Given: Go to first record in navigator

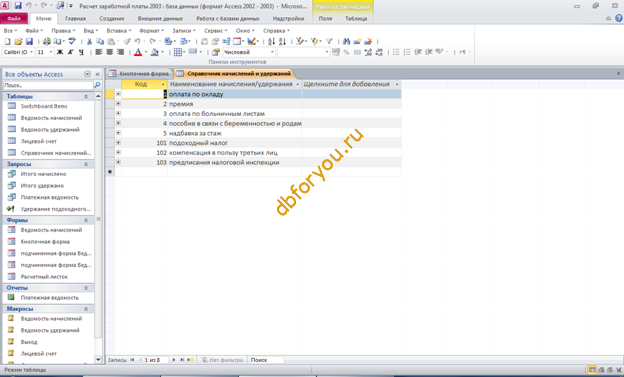Looking at the screenshot, I should pyautogui.click(x=132, y=360).
